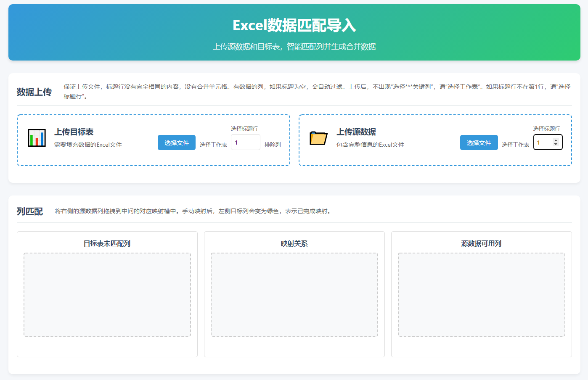
Task: Focus the source data header row input
Action: [x=543, y=142]
